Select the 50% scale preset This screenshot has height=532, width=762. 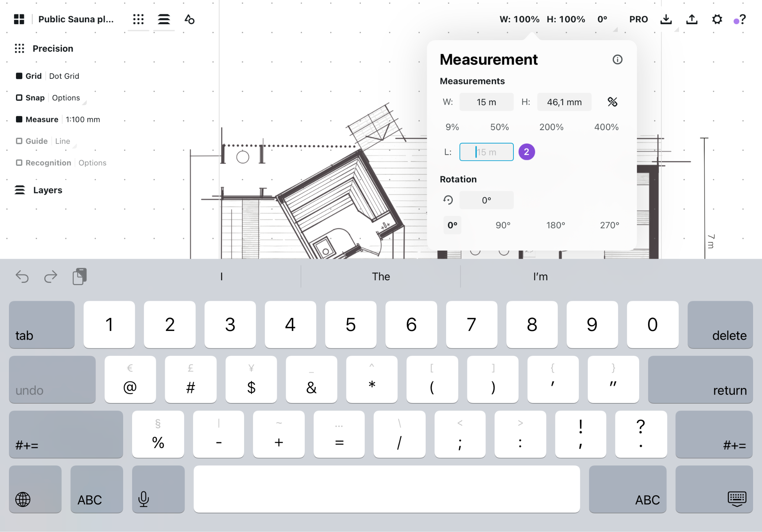[x=499, y=127]
